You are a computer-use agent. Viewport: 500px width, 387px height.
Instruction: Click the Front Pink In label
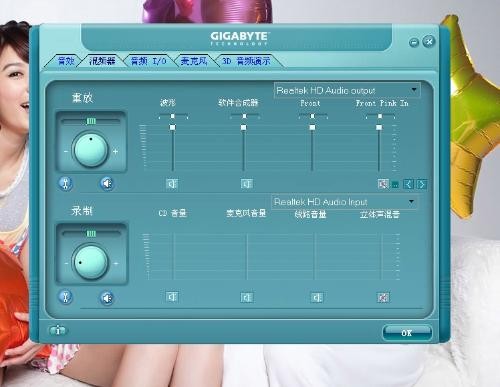coord(382,103)
